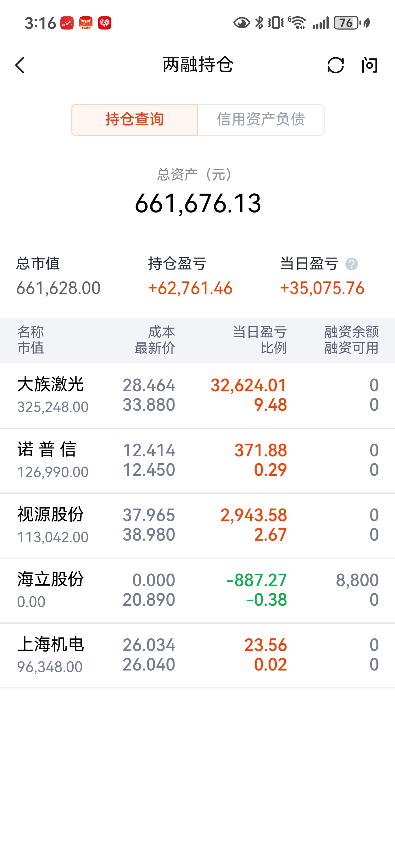Tap the question mark beside 当日盈亏
Viewport: 395px width, 868px height.
point(352,264)
